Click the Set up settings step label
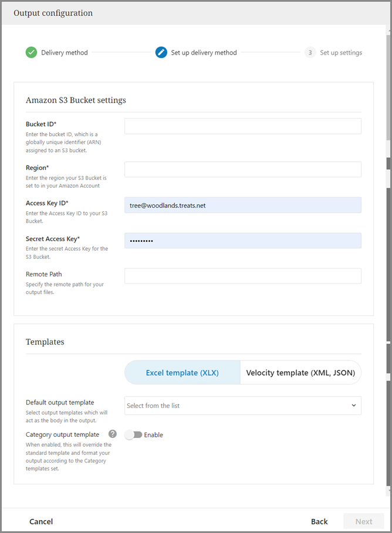 pyautogui.click(x=341, y=53)
